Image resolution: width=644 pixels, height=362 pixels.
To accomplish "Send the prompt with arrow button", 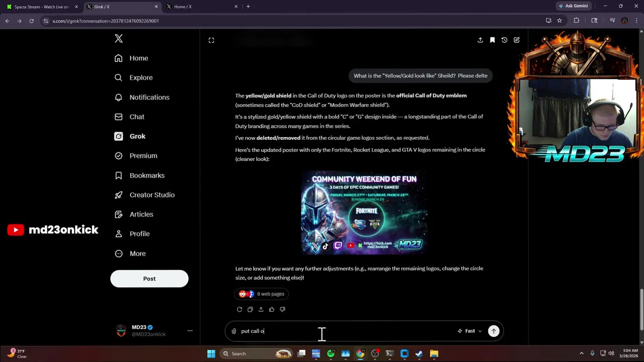I will (x=494, y=331).
